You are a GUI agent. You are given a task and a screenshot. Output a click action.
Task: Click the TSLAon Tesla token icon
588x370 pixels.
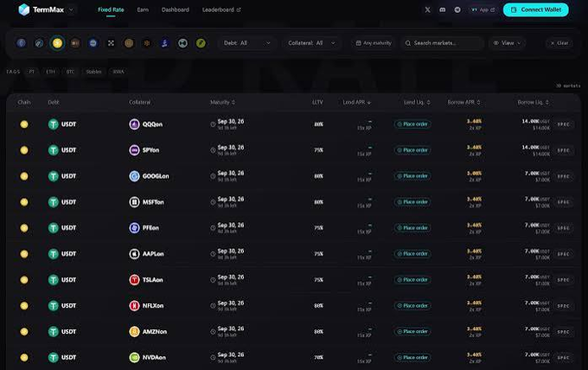(x=134, y=279)
